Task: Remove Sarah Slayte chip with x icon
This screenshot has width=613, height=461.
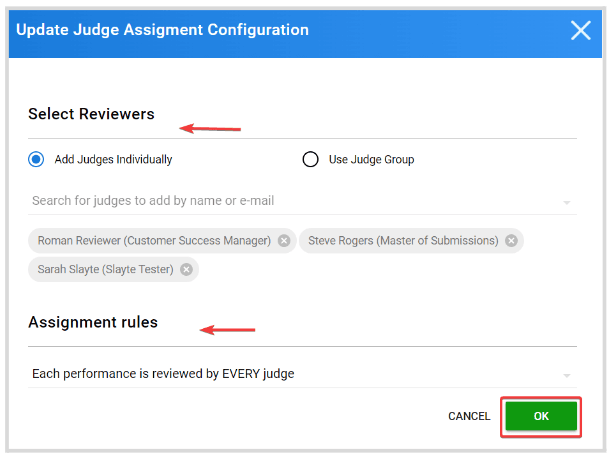Action: tap(186, 269)
